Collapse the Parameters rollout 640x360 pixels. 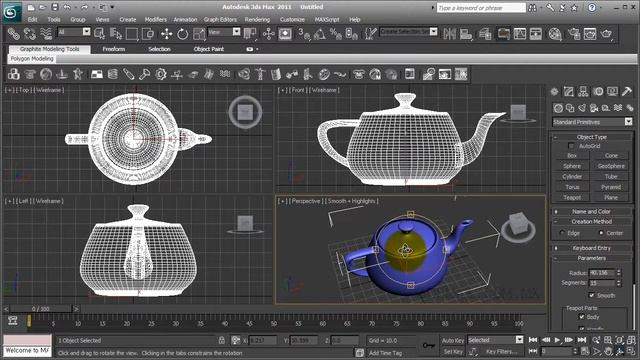(592, 258)
